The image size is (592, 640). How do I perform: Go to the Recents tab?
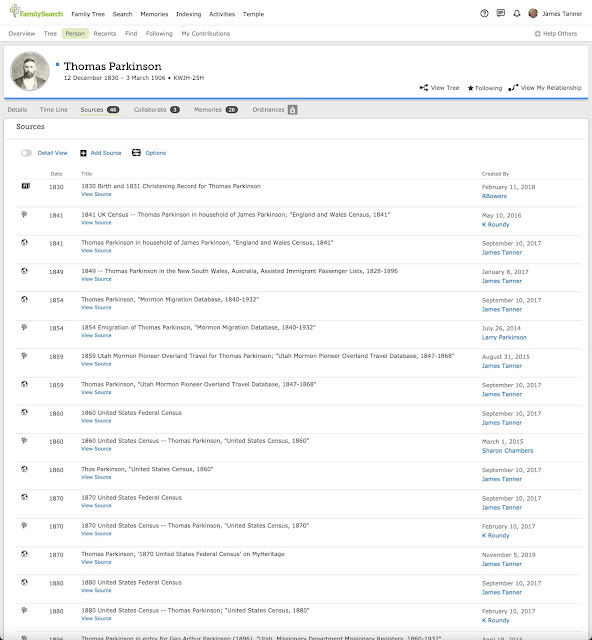point(105,33)
